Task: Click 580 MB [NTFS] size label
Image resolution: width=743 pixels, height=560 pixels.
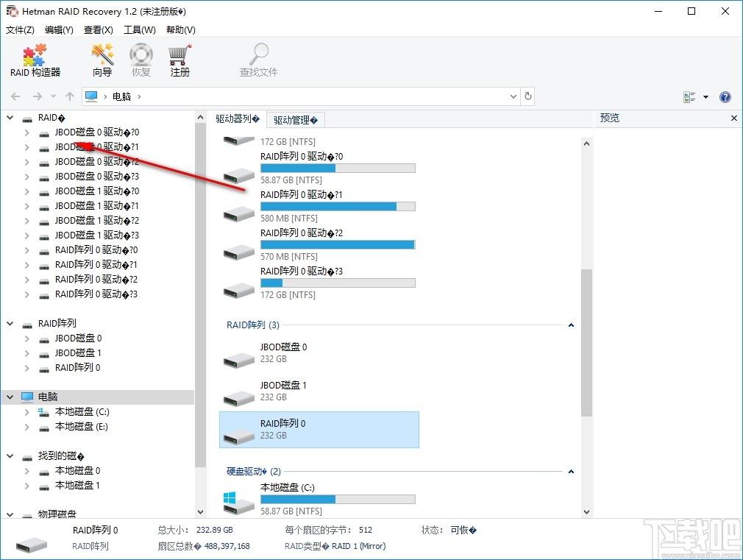Action: tap(289, 218)
